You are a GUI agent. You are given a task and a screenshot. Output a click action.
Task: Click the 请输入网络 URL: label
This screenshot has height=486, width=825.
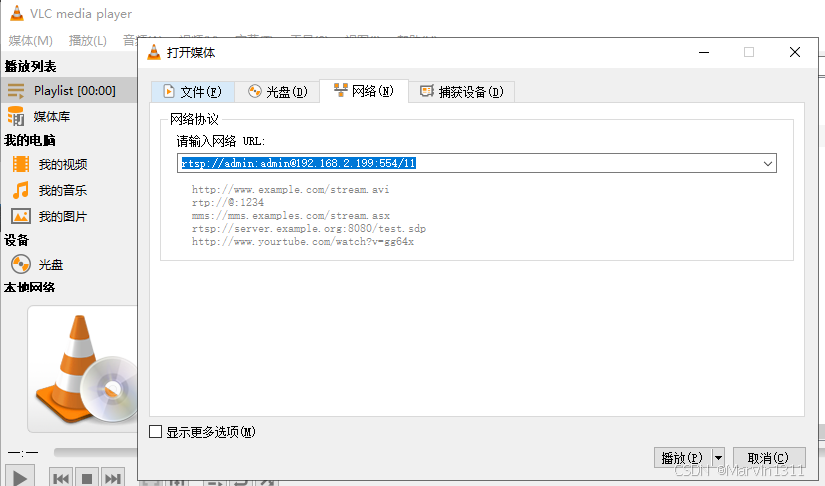point(221,141)
